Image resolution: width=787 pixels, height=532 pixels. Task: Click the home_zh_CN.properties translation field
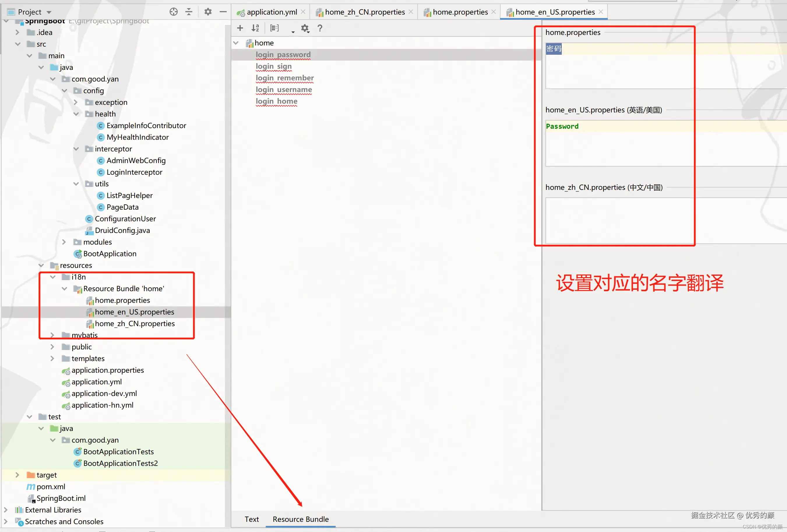click(620, 220)
